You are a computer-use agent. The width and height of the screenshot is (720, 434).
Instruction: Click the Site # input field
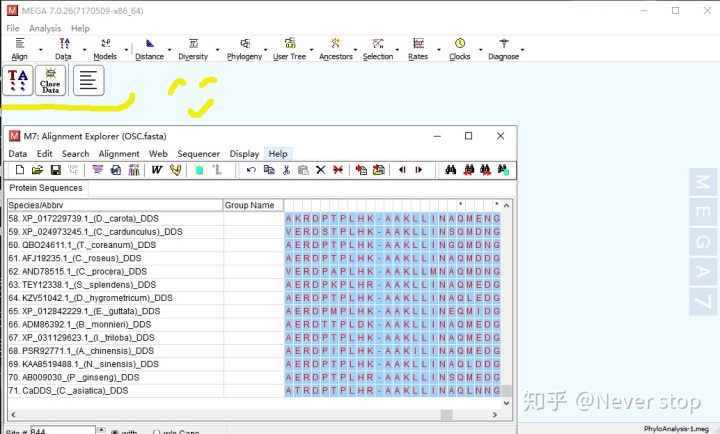point(63,431)
